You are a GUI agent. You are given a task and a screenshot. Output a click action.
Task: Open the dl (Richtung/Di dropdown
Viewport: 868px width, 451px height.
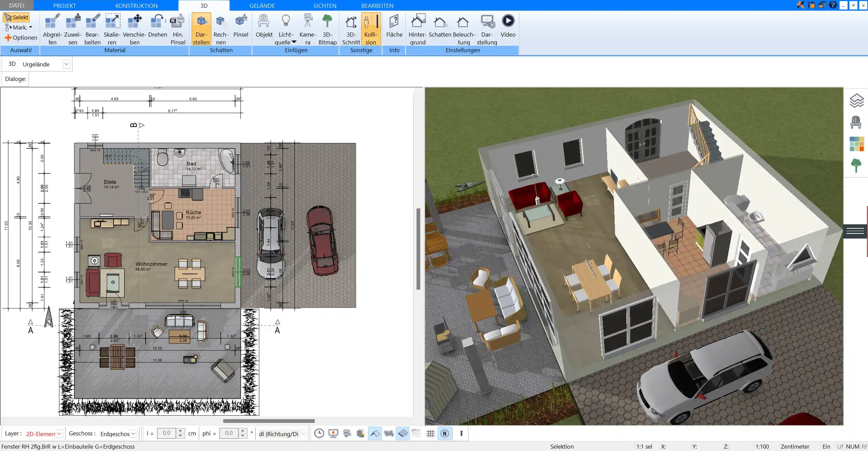[303, 433]
